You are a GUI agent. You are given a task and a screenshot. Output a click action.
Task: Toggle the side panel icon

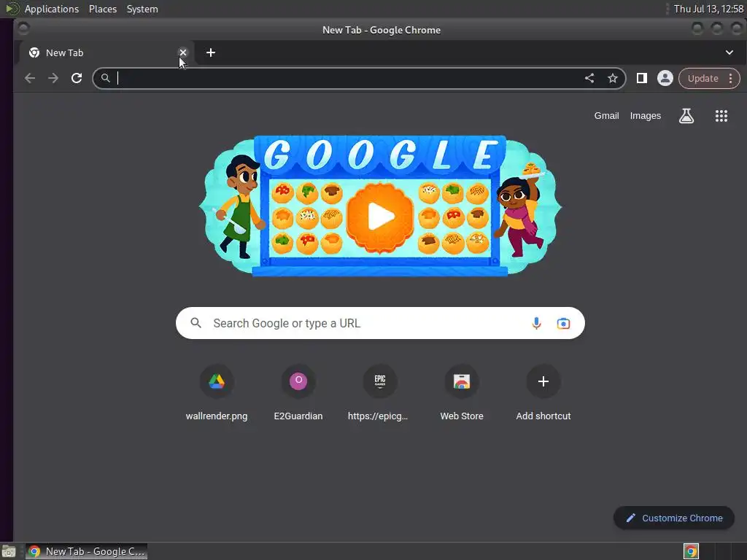(x=642, y=78)
